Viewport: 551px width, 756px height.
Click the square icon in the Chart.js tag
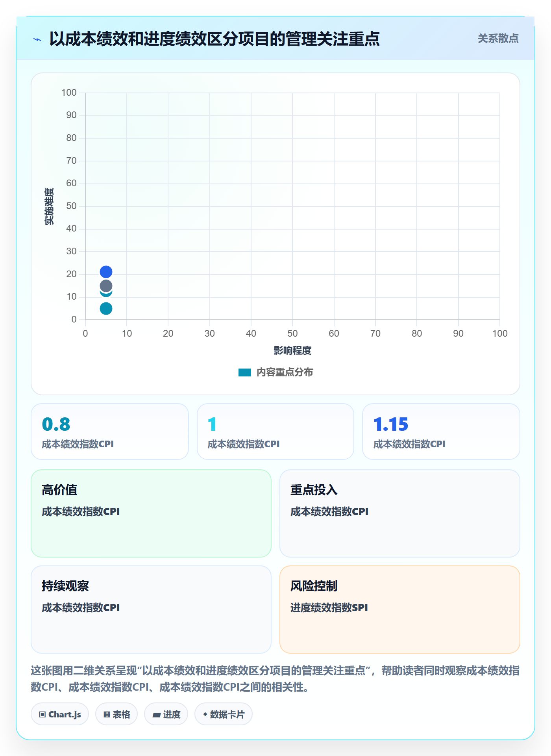point(43,715)
